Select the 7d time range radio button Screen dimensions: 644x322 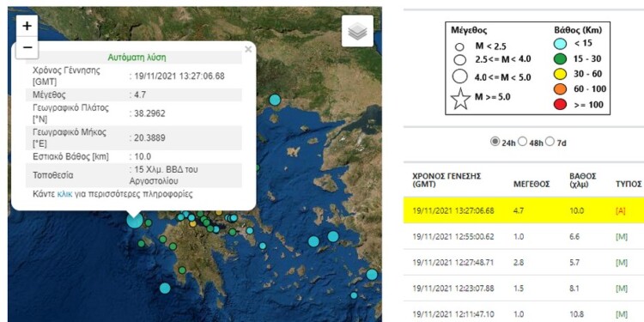pyautogui.click(x=550, y=142)
